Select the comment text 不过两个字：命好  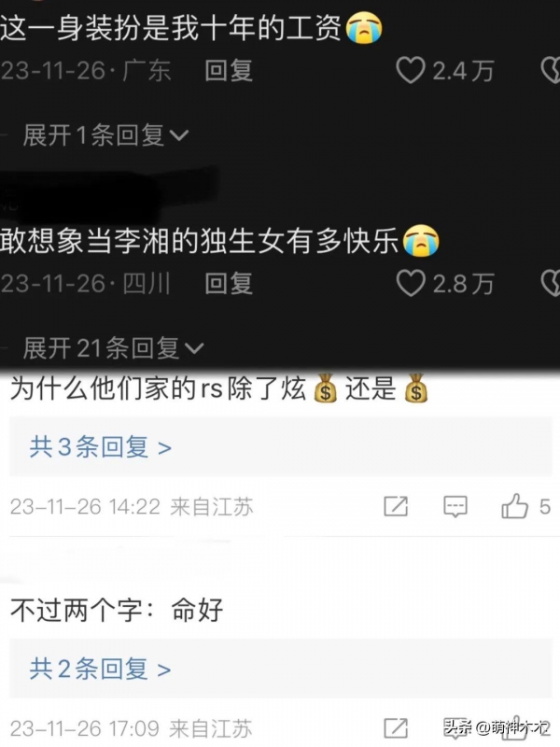(x=117, y=610)
